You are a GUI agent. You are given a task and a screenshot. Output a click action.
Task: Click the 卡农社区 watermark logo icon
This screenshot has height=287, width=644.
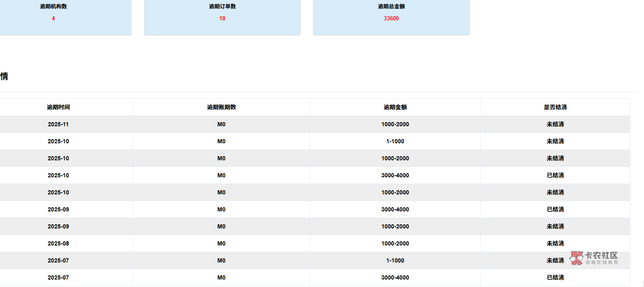pos(577,258)
